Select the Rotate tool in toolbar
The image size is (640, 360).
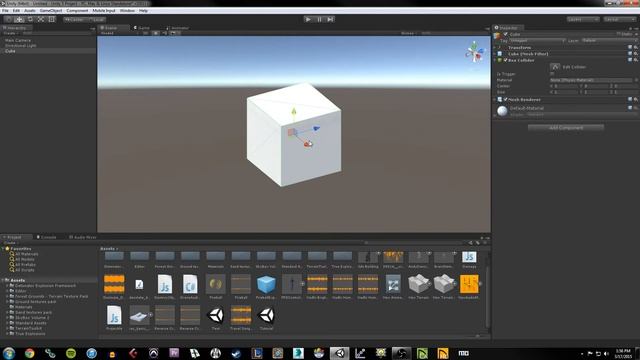coord(30,19)
